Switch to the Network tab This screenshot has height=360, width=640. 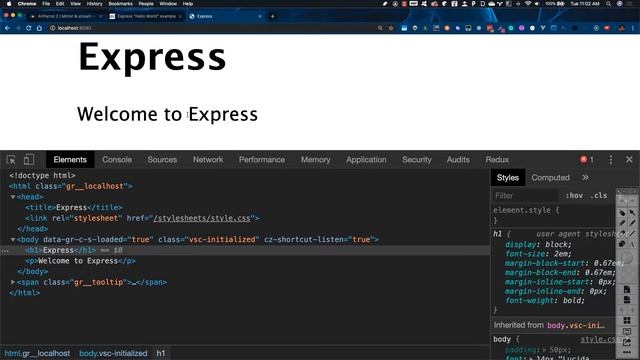[x=208, y=160]
